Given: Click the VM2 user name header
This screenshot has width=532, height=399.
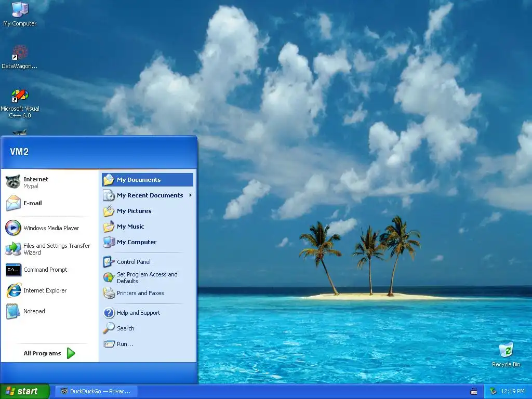Looking at the screenshot, I should 19,152.
